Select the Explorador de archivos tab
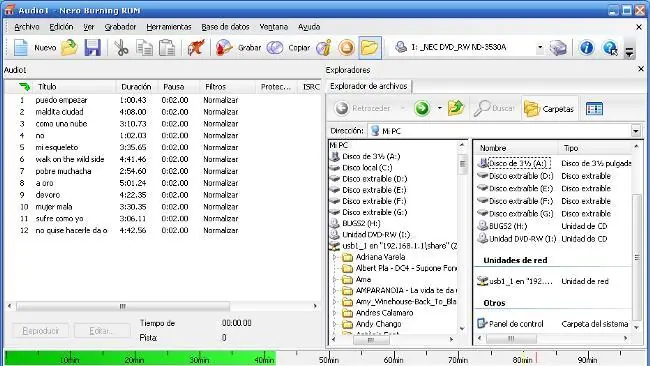 [369, 86]
